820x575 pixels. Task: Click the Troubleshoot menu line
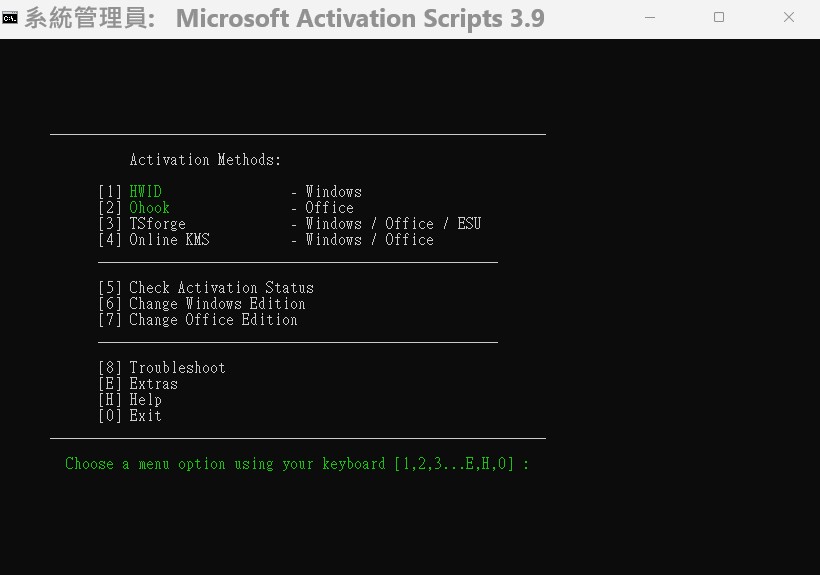(x=177, y=368)
